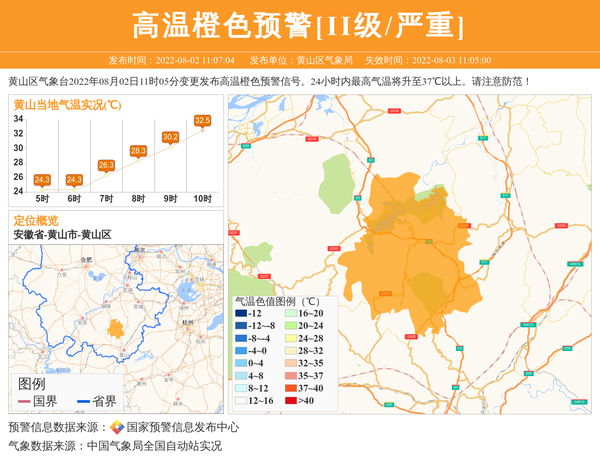Viewport: 600px width, 471px height.
Task: Click the 32.5 temperature marker at 10时
Action: coord(203,121)
